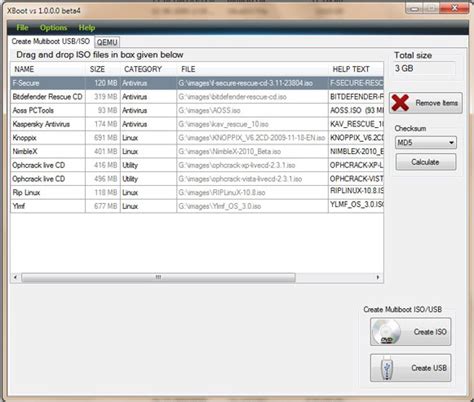The image size is (474, 402).
Task: Open the Checksum MD5 dropdown
Action: (x=426, y=143)
